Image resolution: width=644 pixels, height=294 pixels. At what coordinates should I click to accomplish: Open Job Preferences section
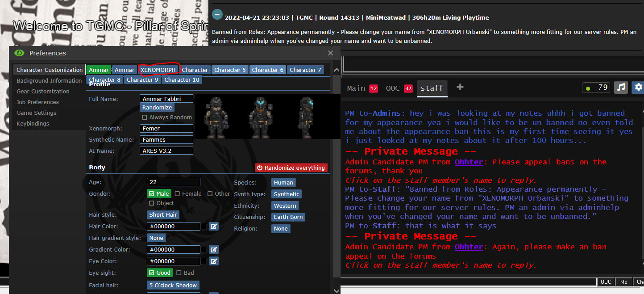pos(37,102)
